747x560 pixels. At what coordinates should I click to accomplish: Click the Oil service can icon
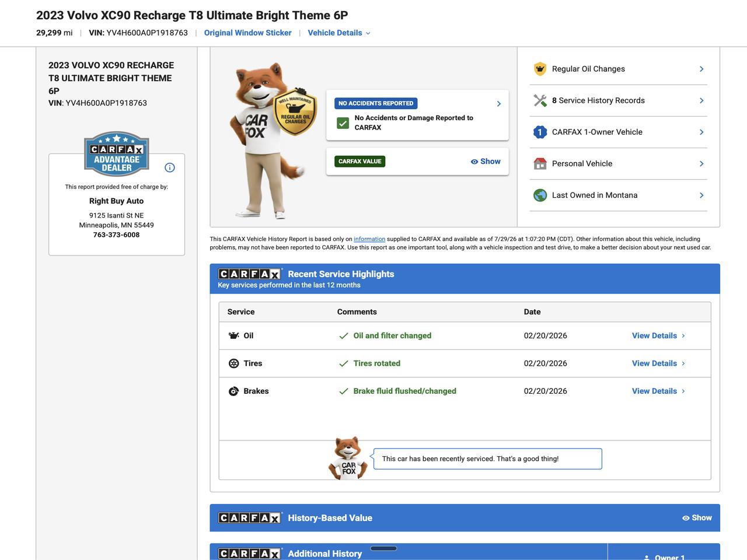pos(233,335)
